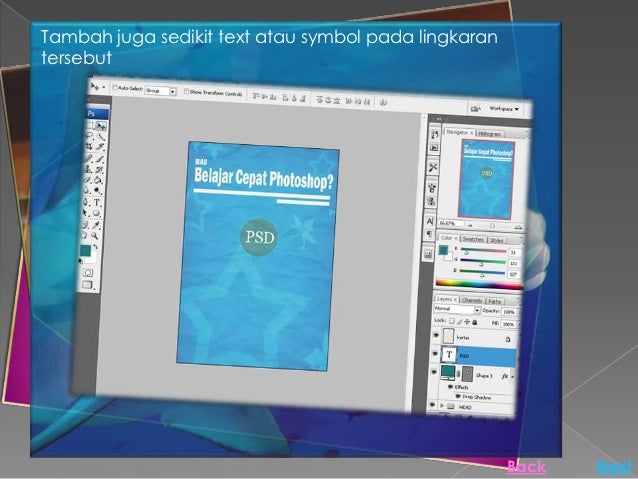The width and height of the screenshot is (638, 479).
Task: Select the Brush tool
Action: 100,159
